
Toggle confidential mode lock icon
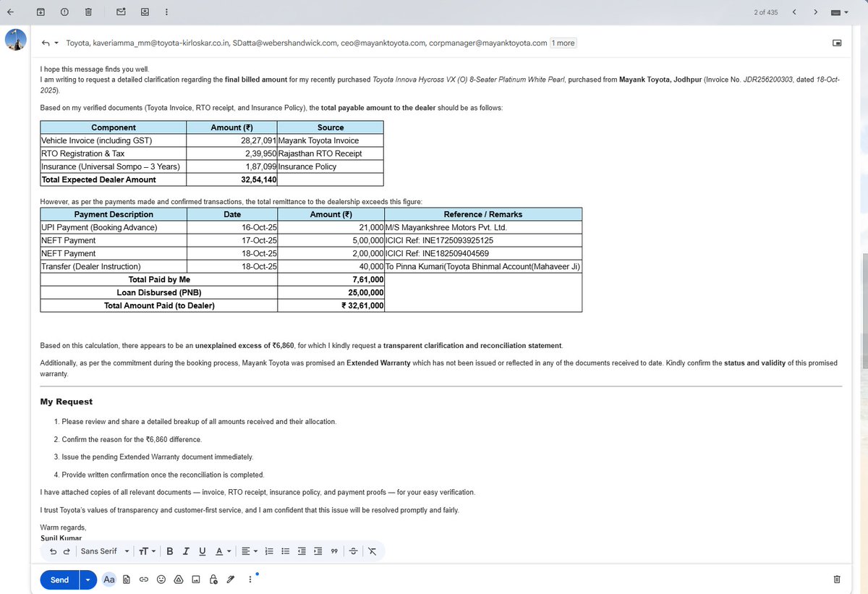213,580
